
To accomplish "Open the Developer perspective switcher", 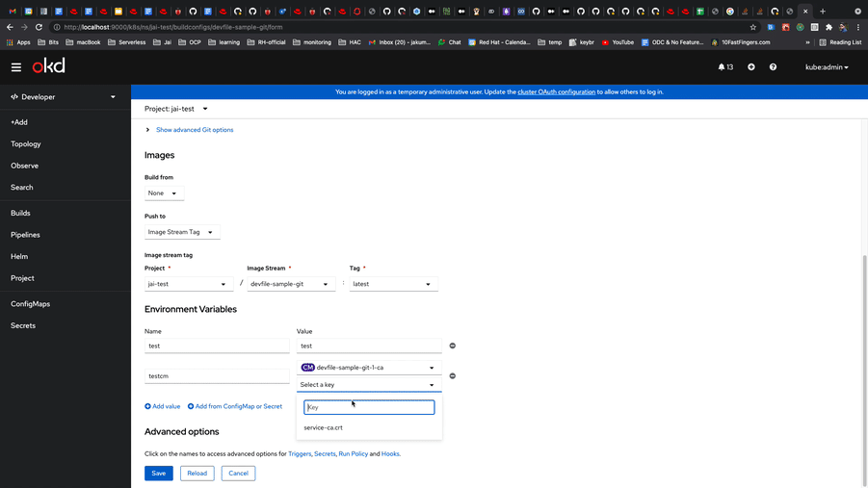I will coord(65,97).
